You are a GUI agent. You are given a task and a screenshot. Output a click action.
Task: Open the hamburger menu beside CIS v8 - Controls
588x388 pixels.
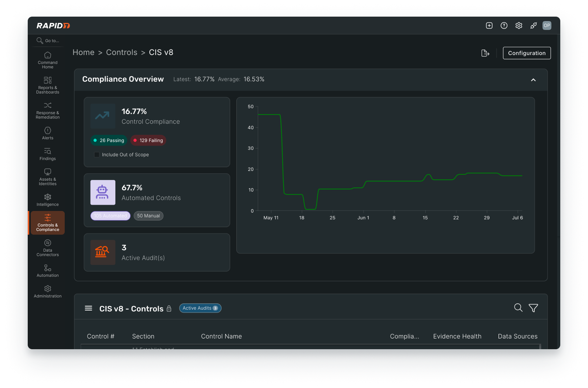coord(88,308)
